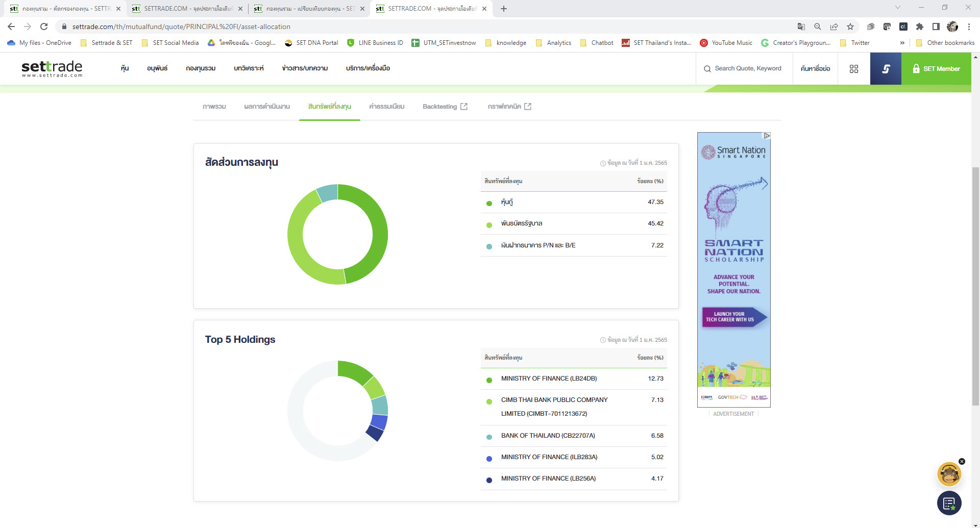The image size is (980, 528).
Task: Click the apps grid icon in the navbar
Action: pos(854,68)
